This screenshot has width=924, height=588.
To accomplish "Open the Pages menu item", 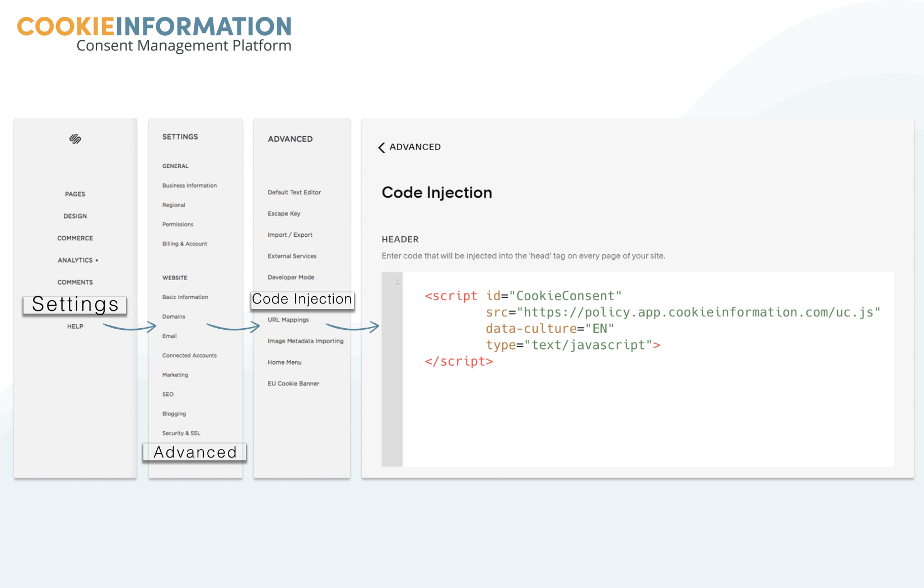I will 75,194.
